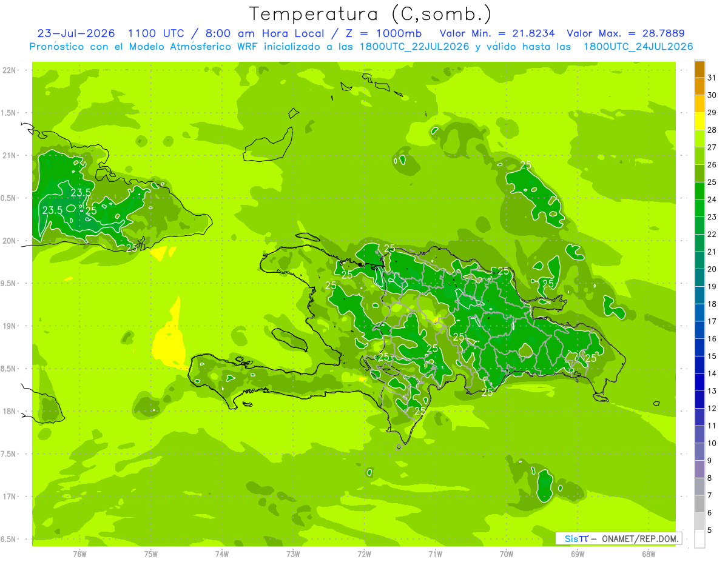Click the "20N" latitude label
Viewport: 728px width, 562px height.
pos(10,241)
